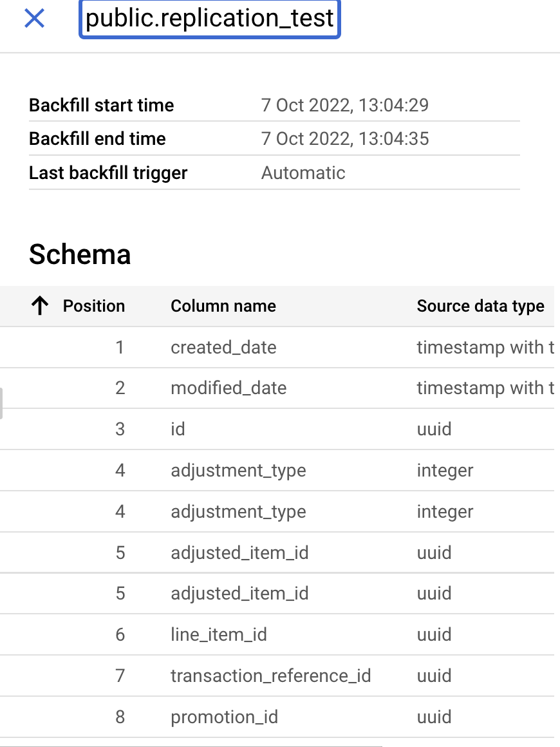Click the Backfill end time value
Screen dimensions: 560x747
point(345,138)
